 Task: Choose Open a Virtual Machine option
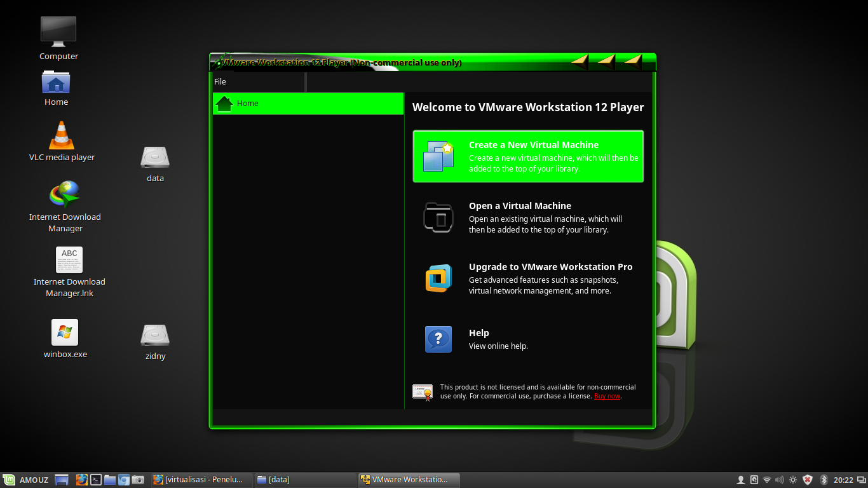pos(528,217)
